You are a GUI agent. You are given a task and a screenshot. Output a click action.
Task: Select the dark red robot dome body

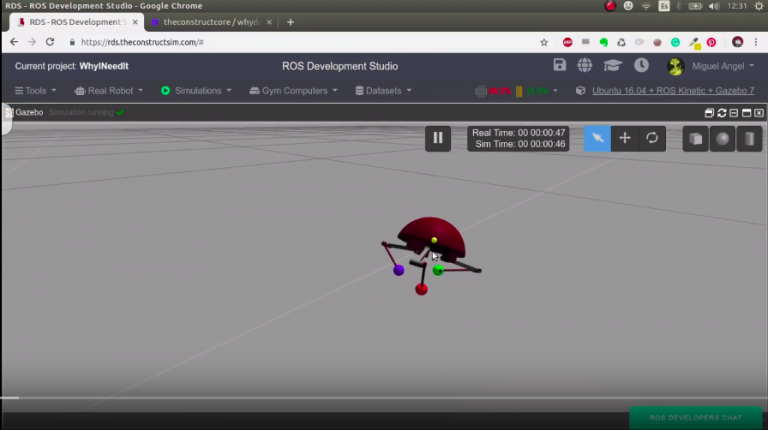(431, 235)
